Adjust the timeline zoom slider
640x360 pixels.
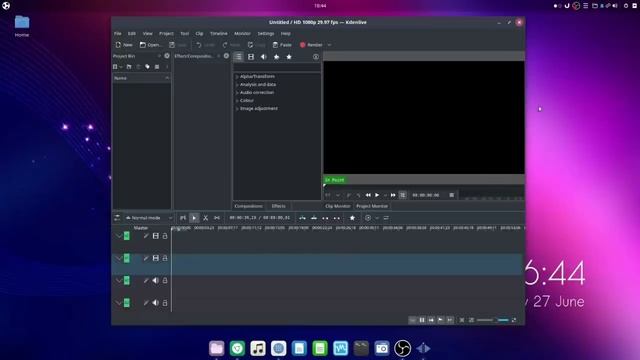coord(493,320)
